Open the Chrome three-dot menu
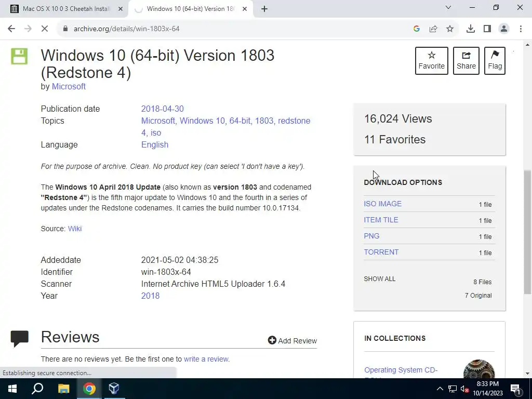532x399 pixels. click(x=521, y=29)
